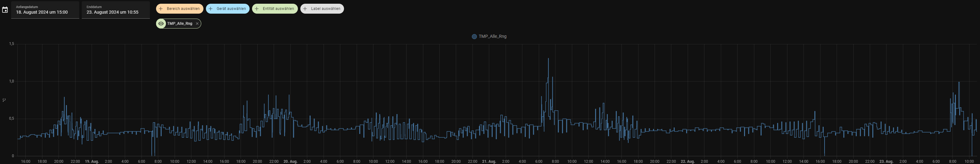
Task: Click the plus icon on Bereich auswählen
Action: [161, 9]
